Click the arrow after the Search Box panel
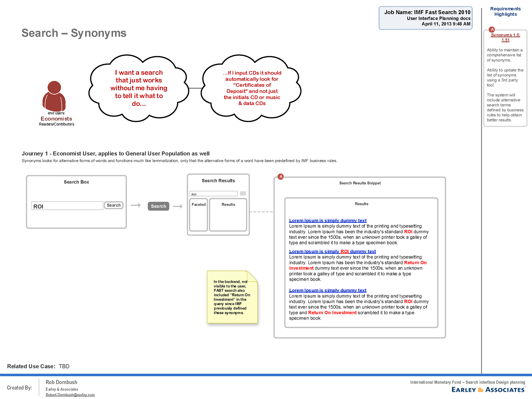Viewport: 532px width, 399px height. tap(136, 205)
